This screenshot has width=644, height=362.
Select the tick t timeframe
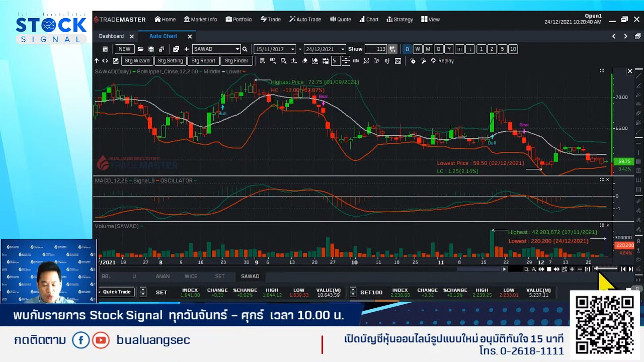point(470,49)
